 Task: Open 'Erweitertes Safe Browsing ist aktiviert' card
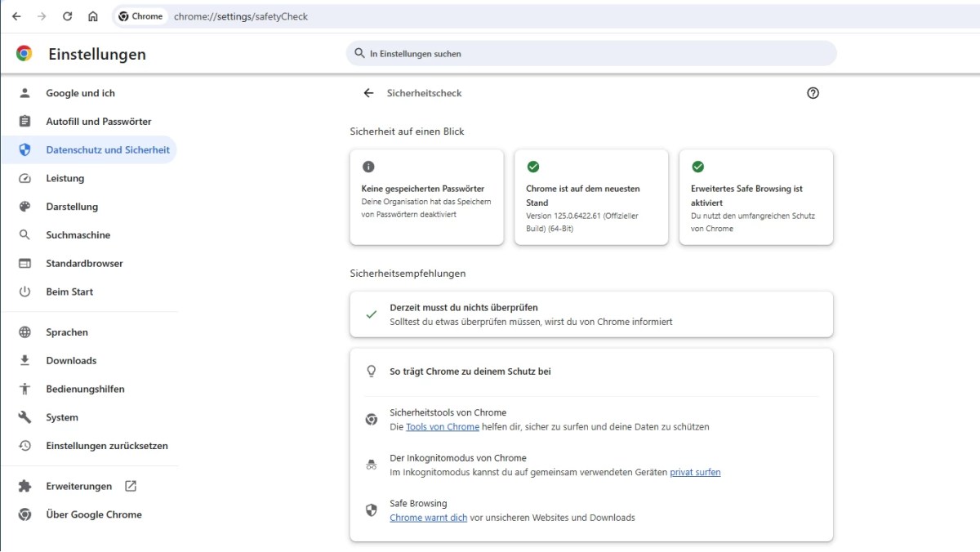(756, 197)
